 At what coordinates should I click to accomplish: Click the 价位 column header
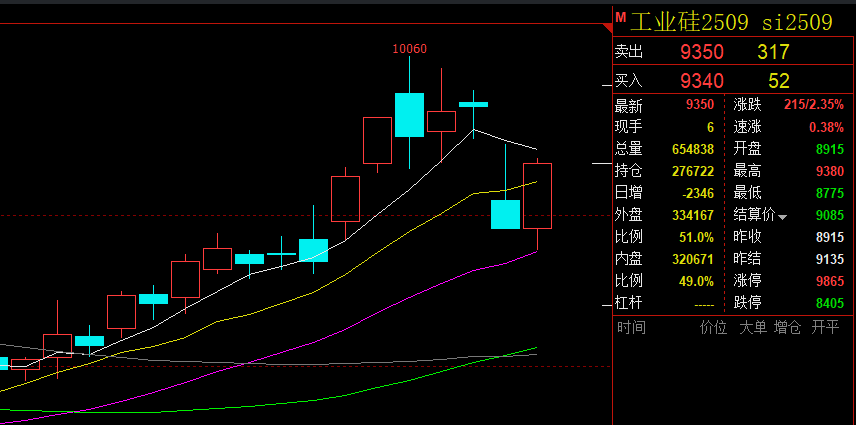(714, 327)
